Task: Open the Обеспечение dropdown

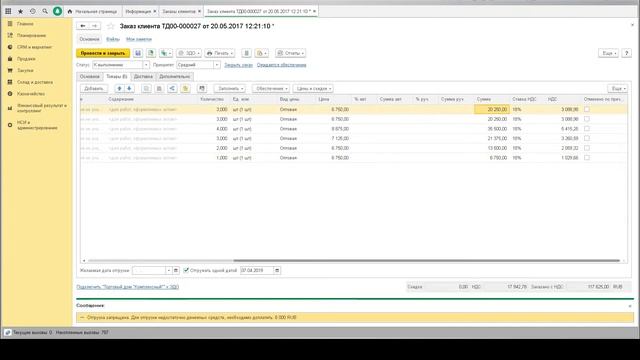Action: pos(272,89)
